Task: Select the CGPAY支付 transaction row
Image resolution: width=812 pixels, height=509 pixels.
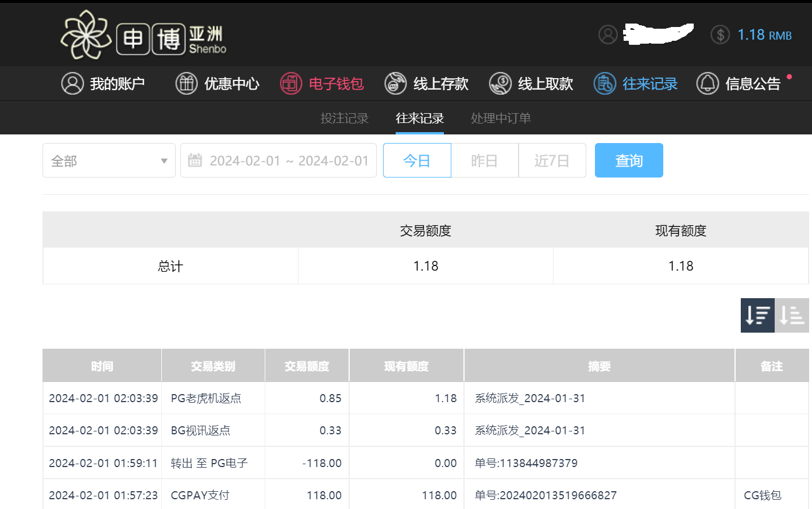Action: tap(426, 495)
